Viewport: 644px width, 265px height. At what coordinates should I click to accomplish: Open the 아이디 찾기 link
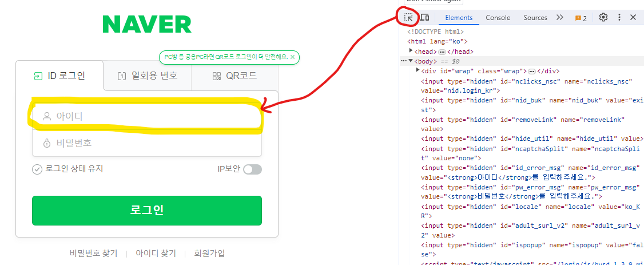tap(156, 253)
